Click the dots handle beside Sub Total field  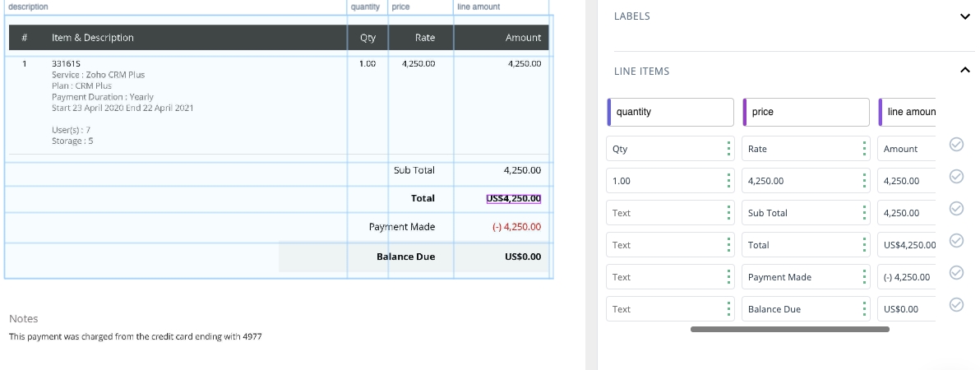coord(864,213)
